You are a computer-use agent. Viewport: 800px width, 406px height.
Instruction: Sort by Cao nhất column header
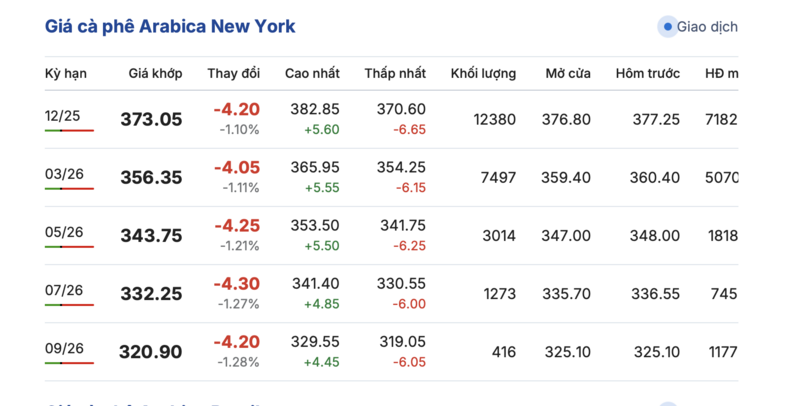312,73
